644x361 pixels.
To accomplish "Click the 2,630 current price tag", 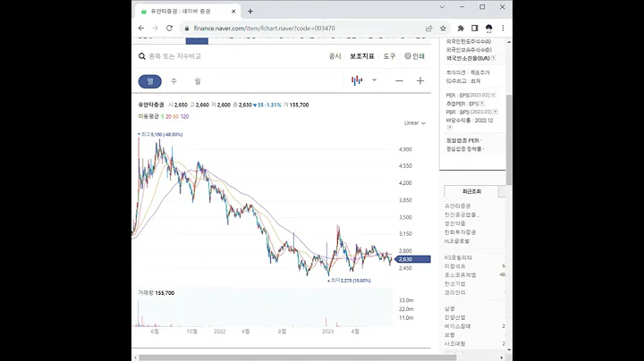I will (412, 259).
